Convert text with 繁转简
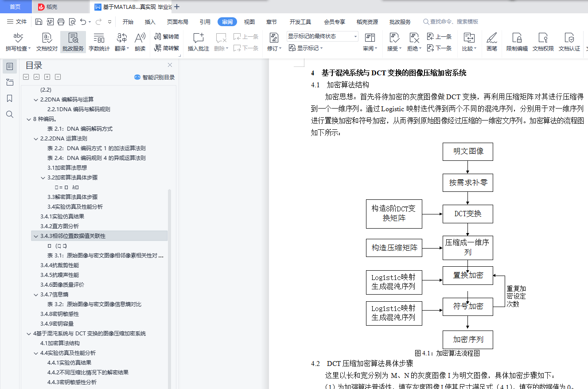Viewport: 588px width, 389px height. pyautogui.click(x=167, y=37)
